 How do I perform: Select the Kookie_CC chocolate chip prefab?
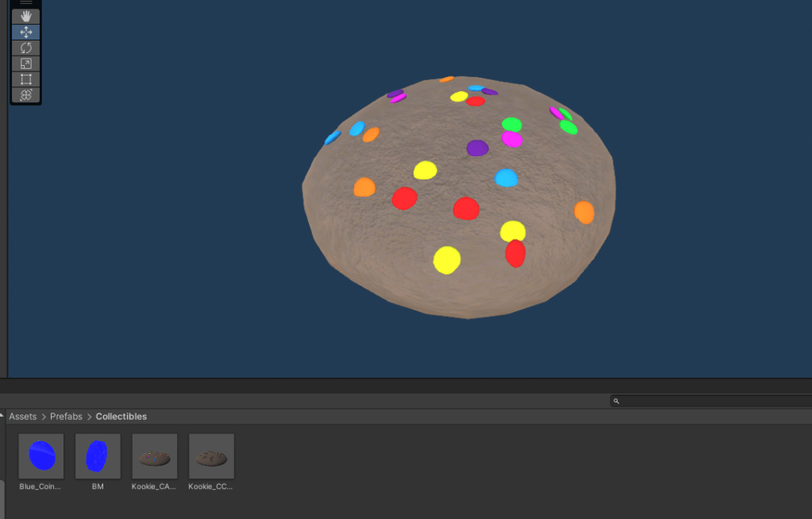click(211, 456)
